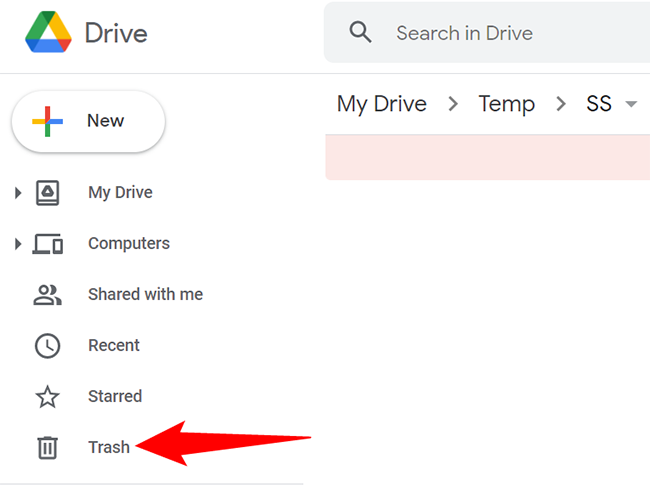The width and height of the screenshot is (650, 487).
Task: Navigate to My Drive breadcrumb
Action: [381, 104]
